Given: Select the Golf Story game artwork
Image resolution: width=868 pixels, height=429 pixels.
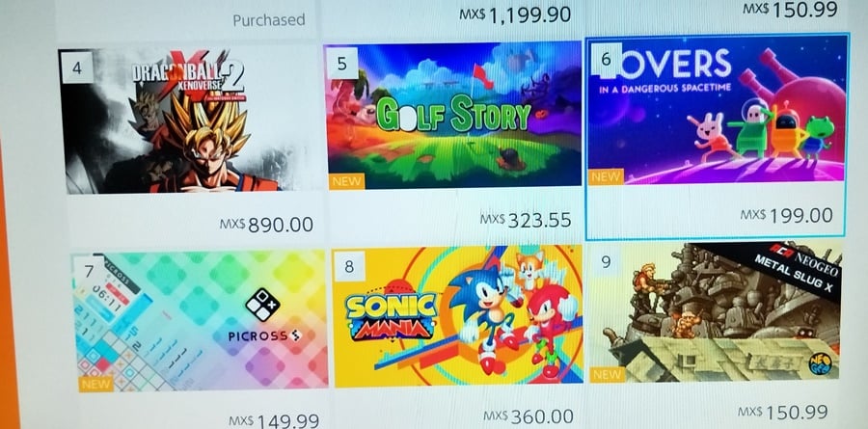Looking at the screenshot, I should click(453, 117).
